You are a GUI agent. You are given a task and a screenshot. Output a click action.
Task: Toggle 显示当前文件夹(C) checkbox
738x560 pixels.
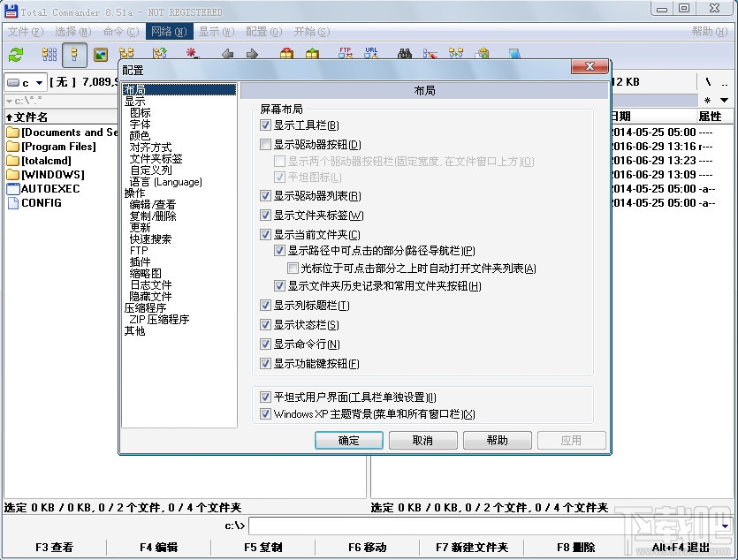(x=265, y=234)
